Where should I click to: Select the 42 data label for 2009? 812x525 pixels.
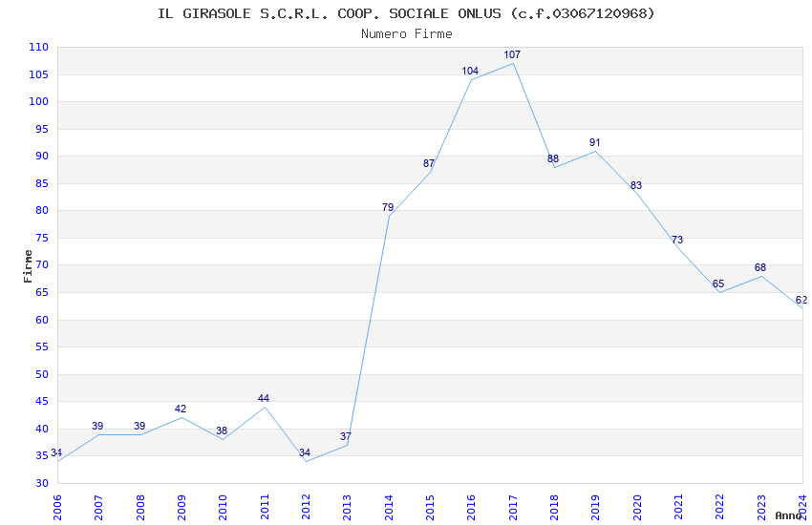(x=181, y=409)
